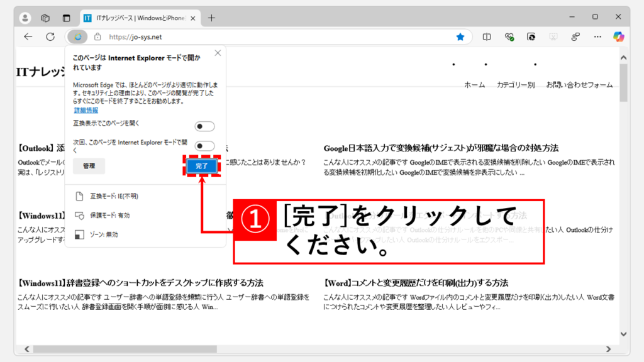644x362 pixels.
Task: Close the IE mode popup with X
Action: click(x=218, y=53)
